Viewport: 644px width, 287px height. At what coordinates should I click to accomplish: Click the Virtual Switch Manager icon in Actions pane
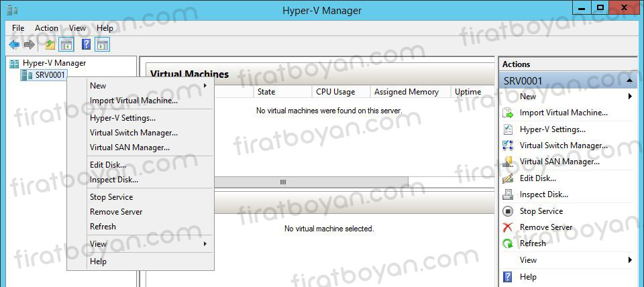tap(508, 146)
